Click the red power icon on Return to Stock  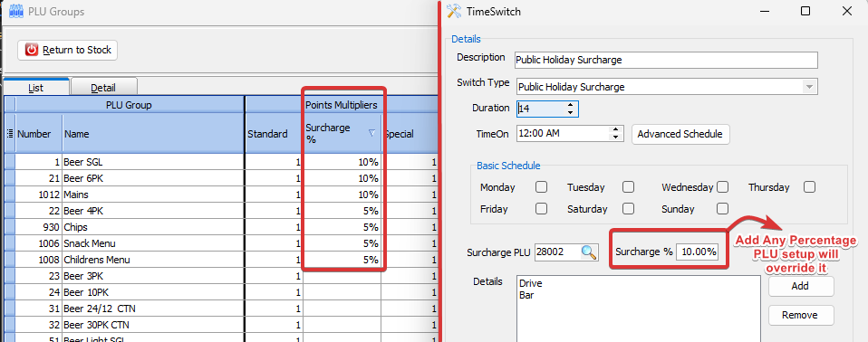pos(32,50)
